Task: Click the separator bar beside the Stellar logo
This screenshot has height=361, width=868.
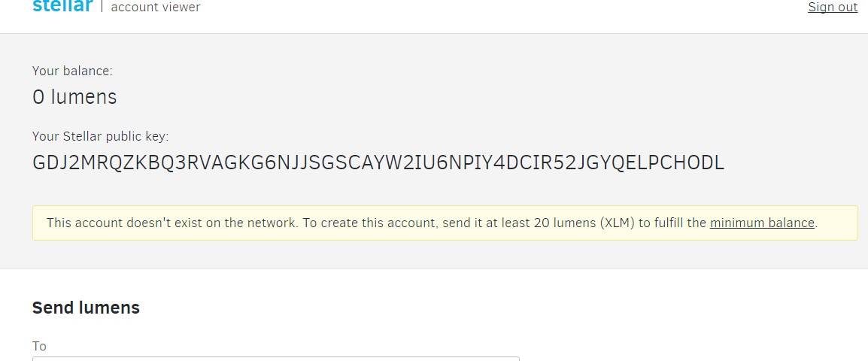Action: pyautogui.click(x=102, y=7)
